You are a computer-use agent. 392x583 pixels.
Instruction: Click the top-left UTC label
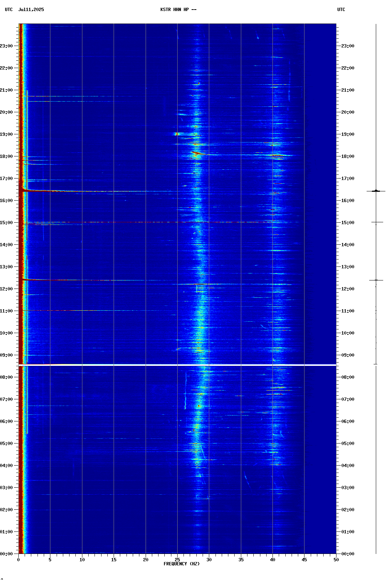pyautogui.click(x=9, y=10)
